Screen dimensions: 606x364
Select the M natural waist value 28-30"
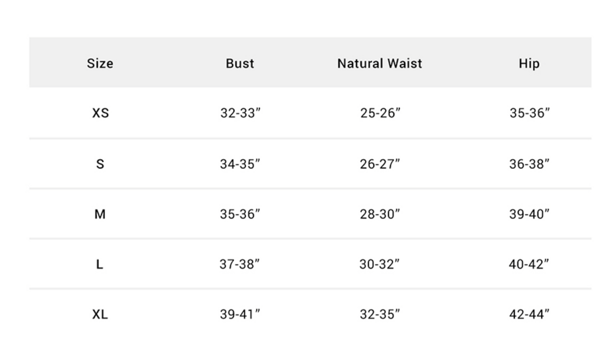pyautogui.click(x=380, y=214)
